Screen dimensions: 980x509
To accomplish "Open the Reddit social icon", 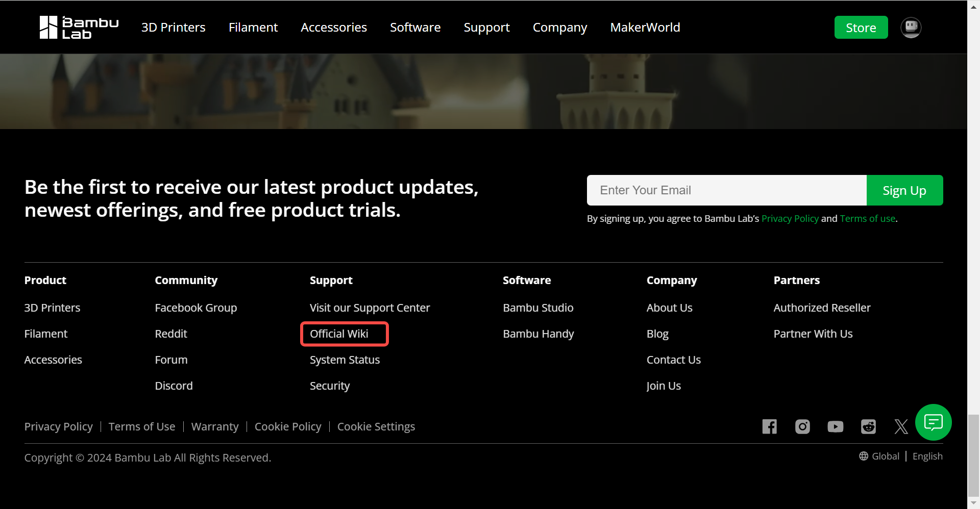I will [x=868, y=426].
